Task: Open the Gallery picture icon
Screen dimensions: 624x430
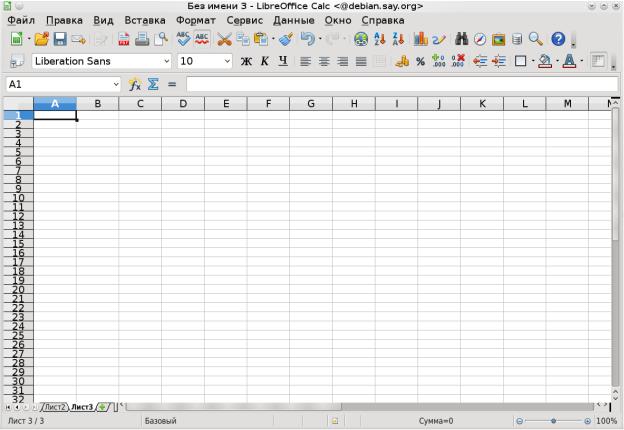Action: (x=498, y=39)
